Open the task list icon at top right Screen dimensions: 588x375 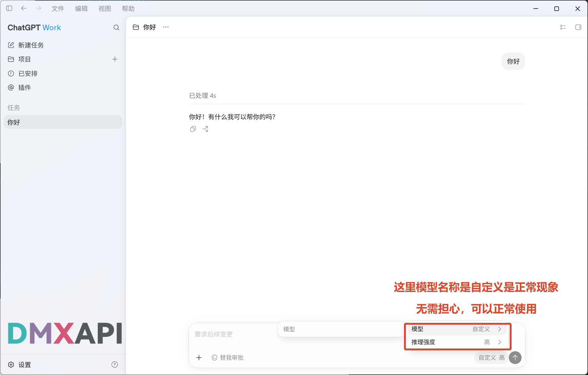click(x=563, y=27)
